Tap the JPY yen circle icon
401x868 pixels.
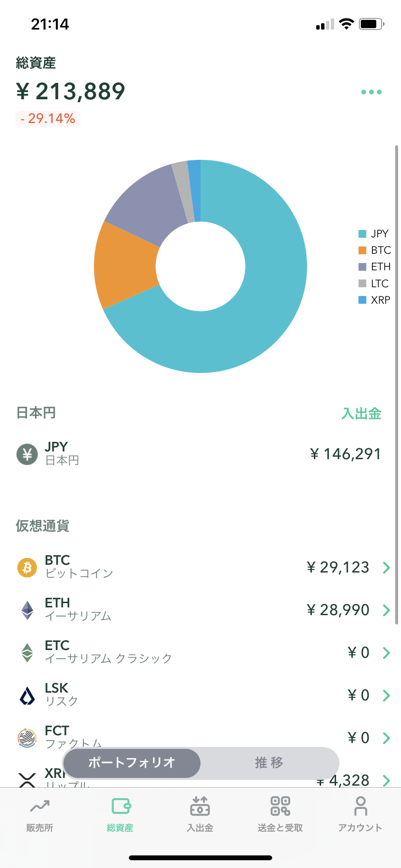pyautogui.click(x=27, y=454)
